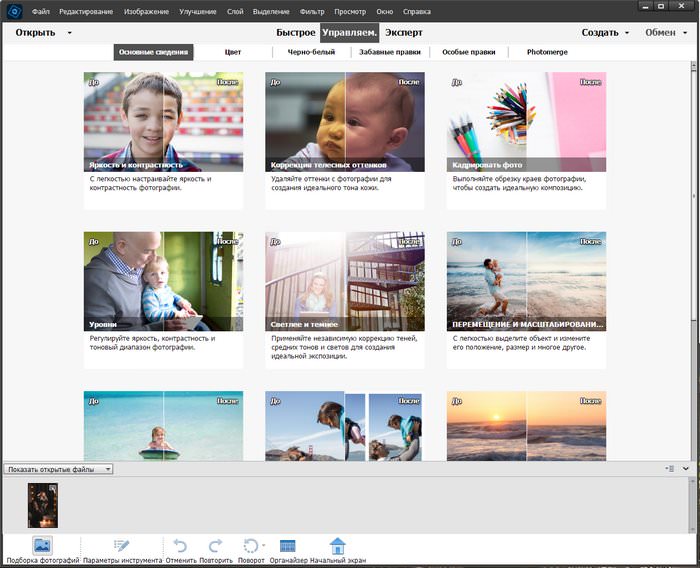Open the Photomerge category tab

pos(547,52)
